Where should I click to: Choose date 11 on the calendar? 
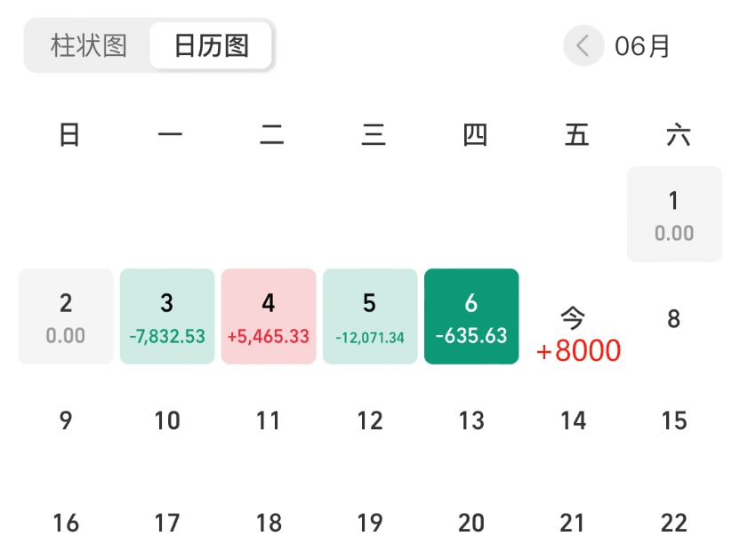coord(269,420)
